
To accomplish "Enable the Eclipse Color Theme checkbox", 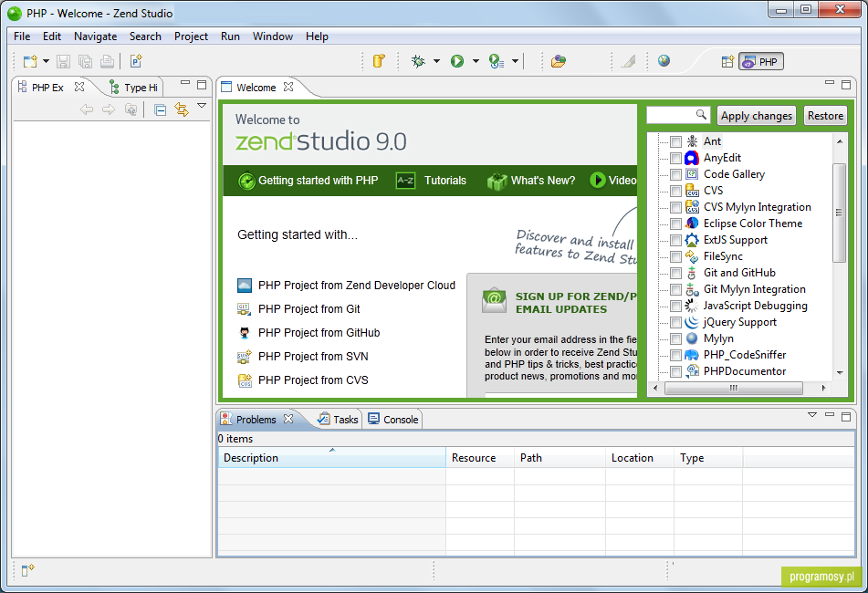I will pyautogui.click(x=675, y=224).
